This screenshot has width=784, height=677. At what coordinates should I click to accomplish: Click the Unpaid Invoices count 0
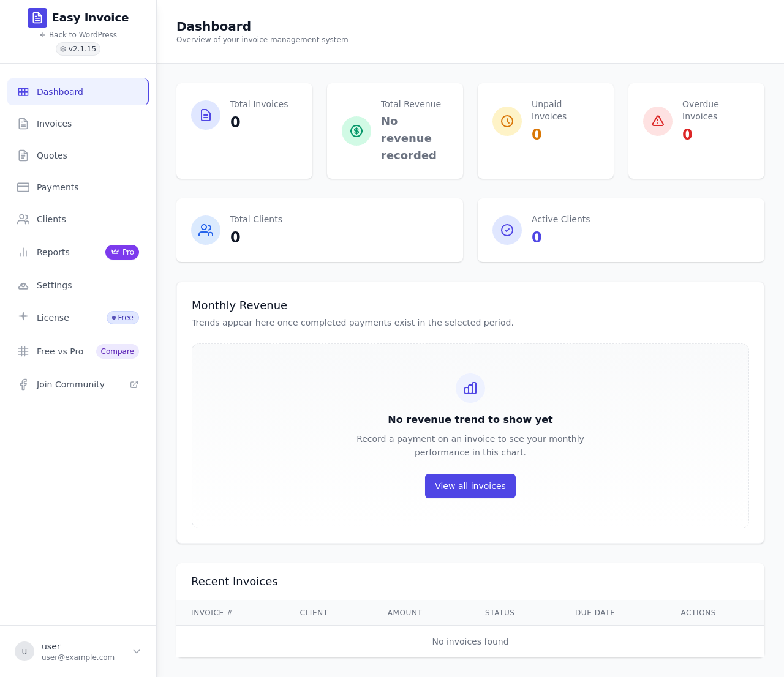pos(537,135)
